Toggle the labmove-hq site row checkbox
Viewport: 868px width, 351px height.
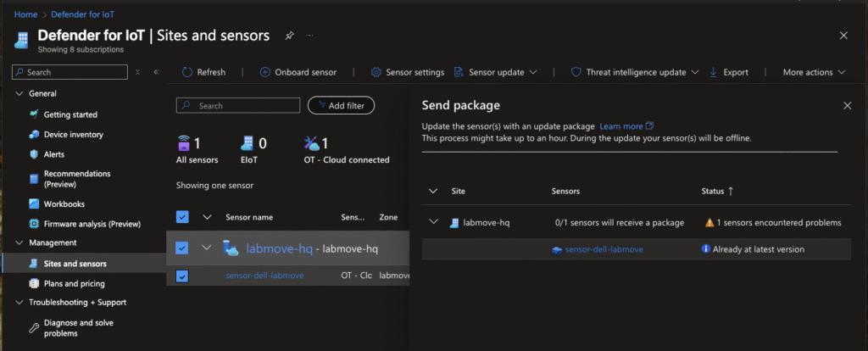pos(182,248)
